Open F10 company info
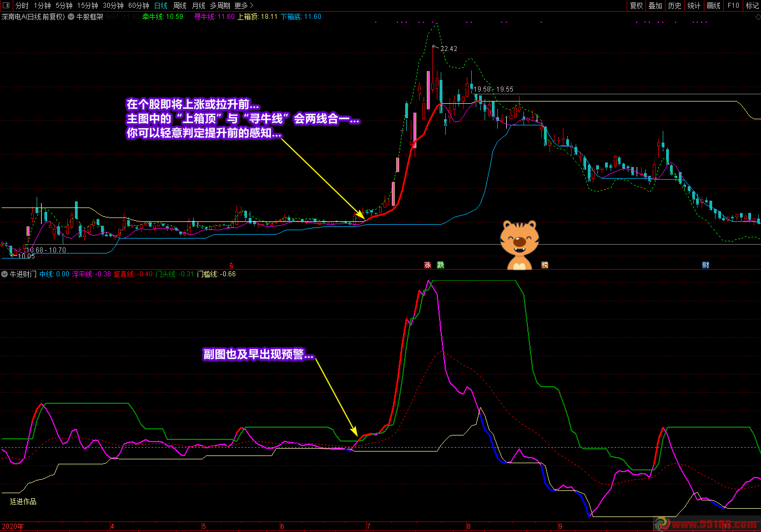Viewport: 761px width, 532px height. 733,6
